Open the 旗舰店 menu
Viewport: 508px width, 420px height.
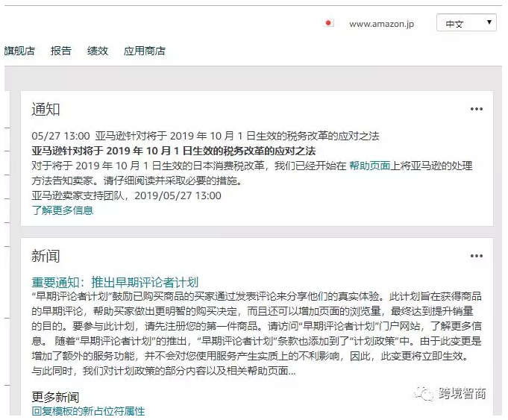point(19,51)
